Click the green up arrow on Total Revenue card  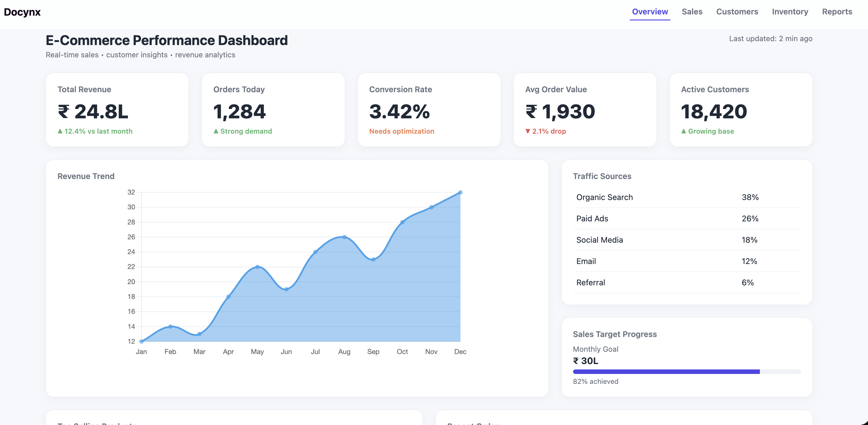click(60, 131)
